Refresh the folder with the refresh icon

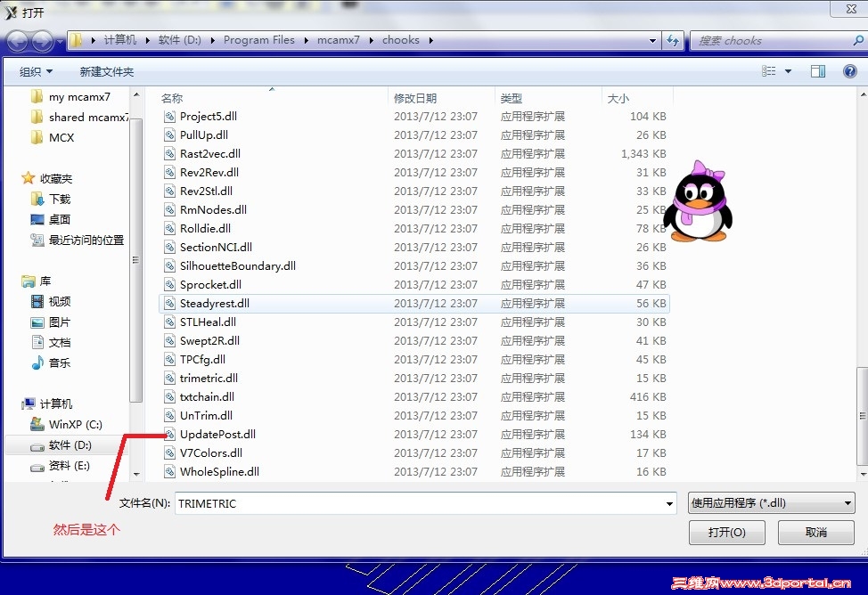(x=673, y=40)
